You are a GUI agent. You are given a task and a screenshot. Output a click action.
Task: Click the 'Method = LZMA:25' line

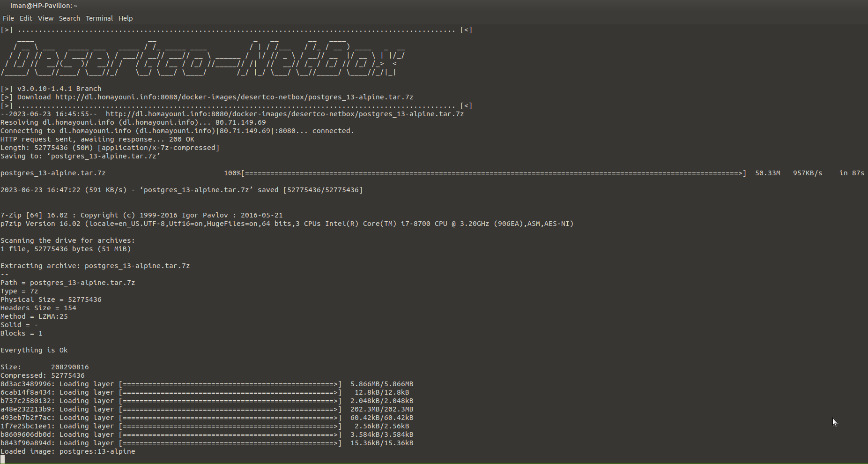click(x=34, y=316)
